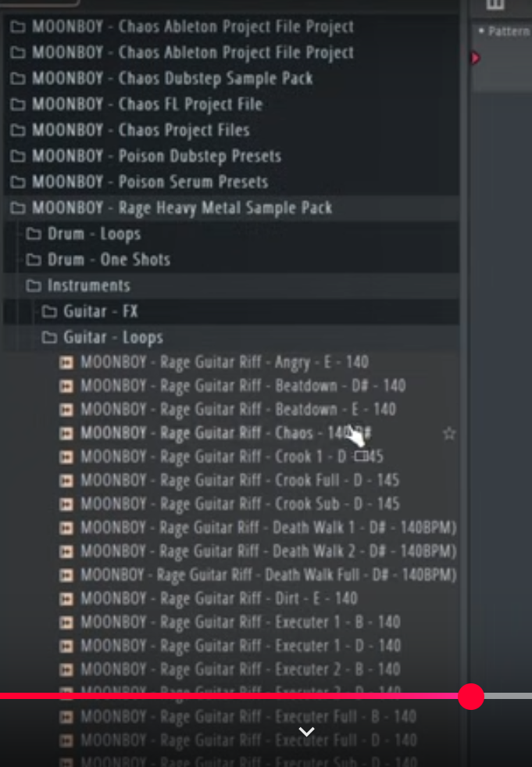532x767 pixels.
Task: Click the folder icon of Guitar - FX
Action: (49, 312)
